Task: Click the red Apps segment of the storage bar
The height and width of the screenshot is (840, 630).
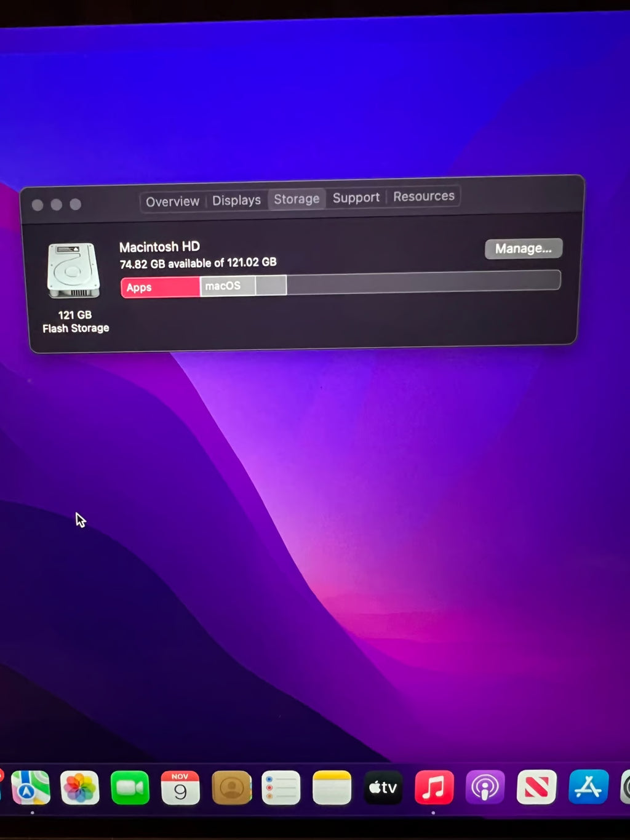Action: click(159, 287)
